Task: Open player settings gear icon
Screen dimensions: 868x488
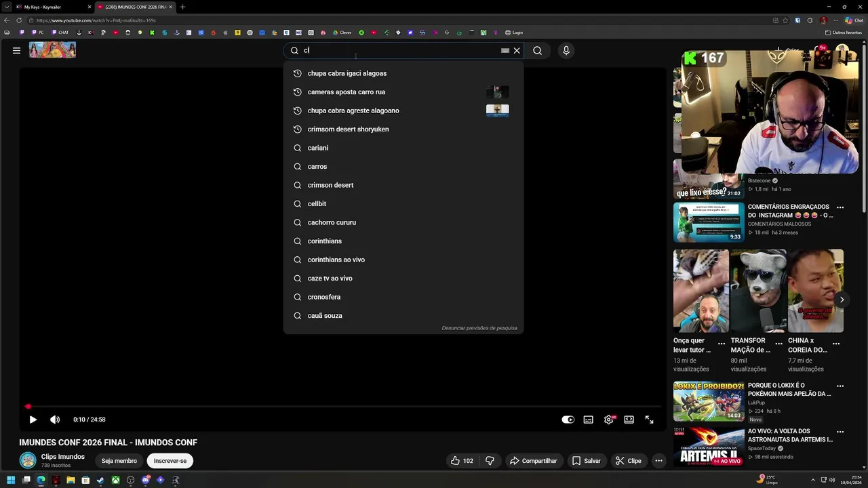Action: pyautogui.click(x=609, y=420)
